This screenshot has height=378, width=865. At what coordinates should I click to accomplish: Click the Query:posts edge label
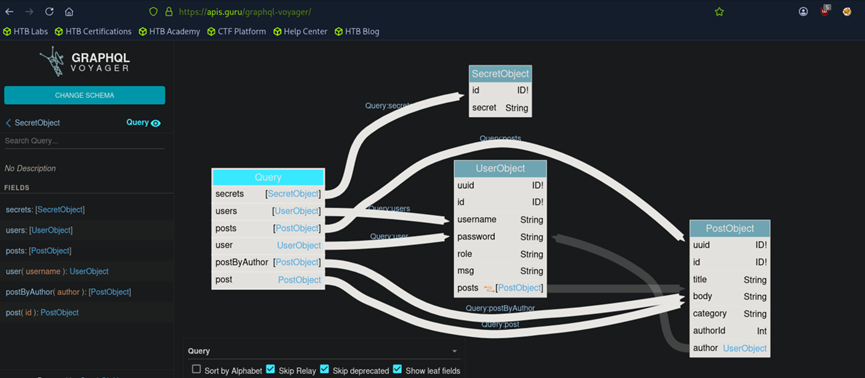[x=500, y=138]
